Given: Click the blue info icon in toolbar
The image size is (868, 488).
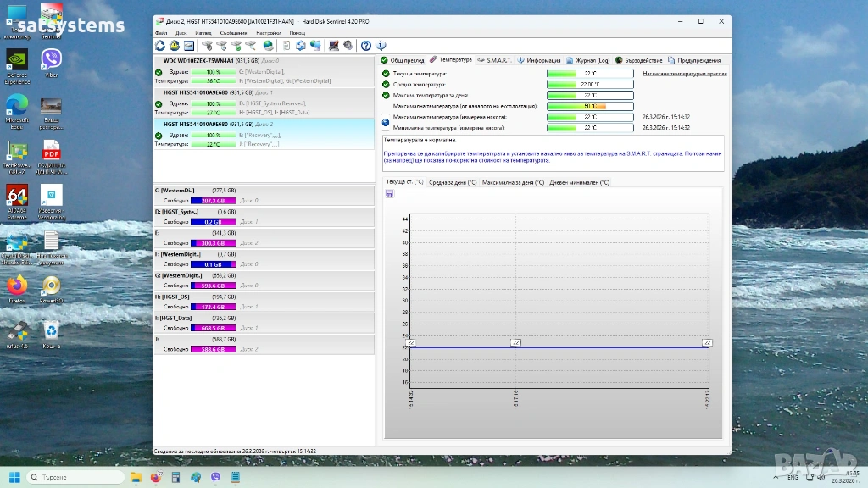Looking at the screenshot, I should click(x=381, y=46).
